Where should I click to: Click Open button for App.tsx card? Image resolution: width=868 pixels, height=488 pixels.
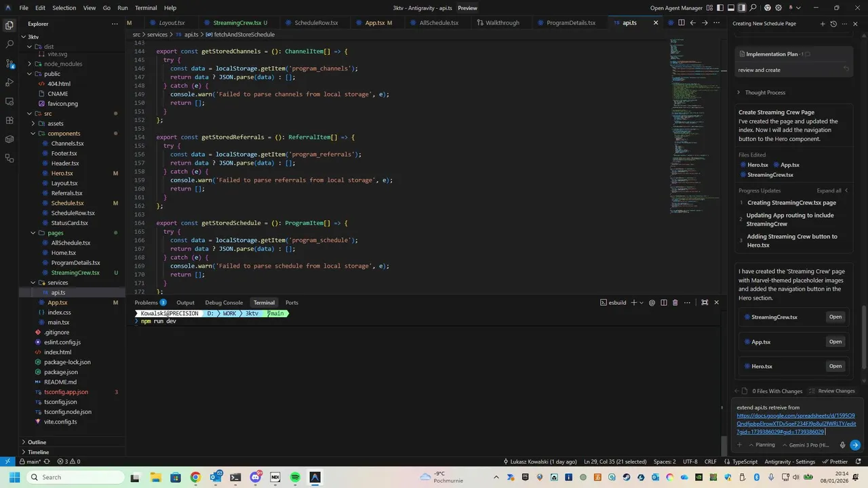coord(835,342)
